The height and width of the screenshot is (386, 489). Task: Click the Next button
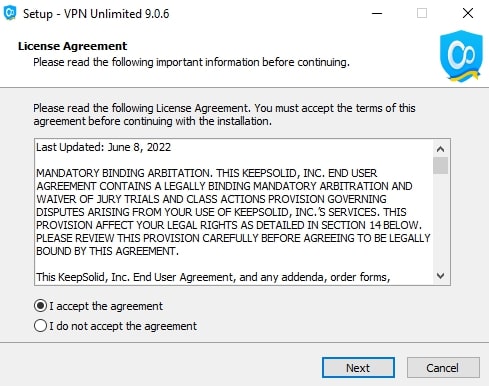click(x=358, y=368)
